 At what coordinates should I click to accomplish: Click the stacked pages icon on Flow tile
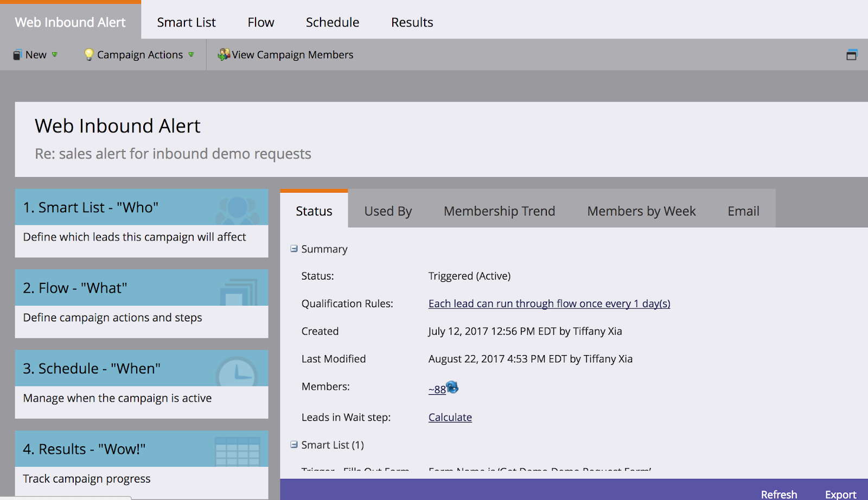pyautogui.click(x=239, y=292)
